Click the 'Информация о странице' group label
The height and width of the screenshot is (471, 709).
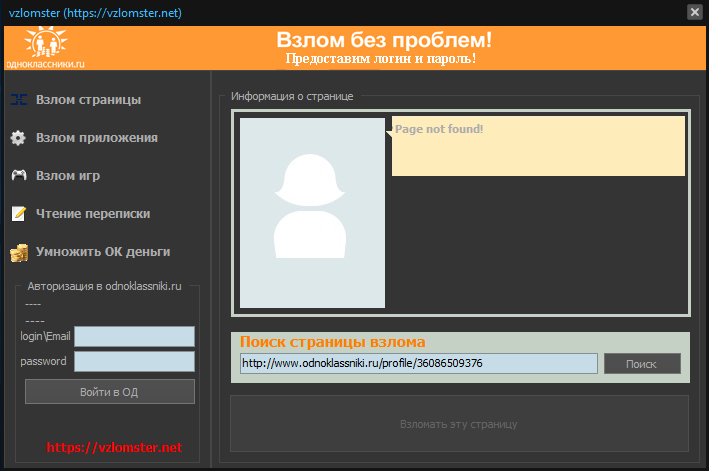(292, 96)
